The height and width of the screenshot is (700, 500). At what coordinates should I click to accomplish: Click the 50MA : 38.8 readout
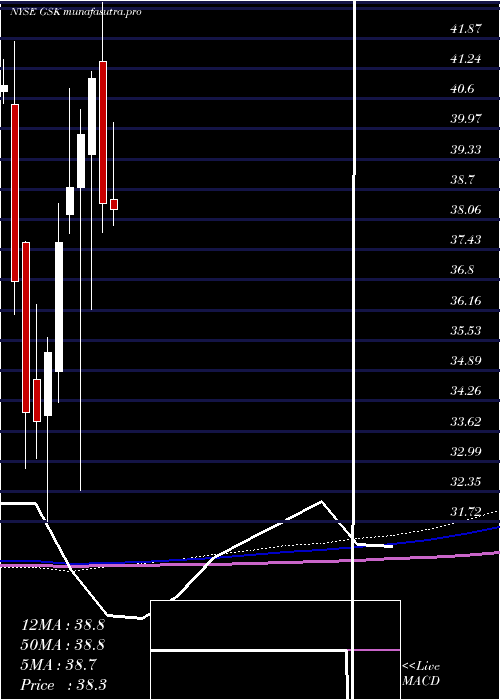click(63, 645)
